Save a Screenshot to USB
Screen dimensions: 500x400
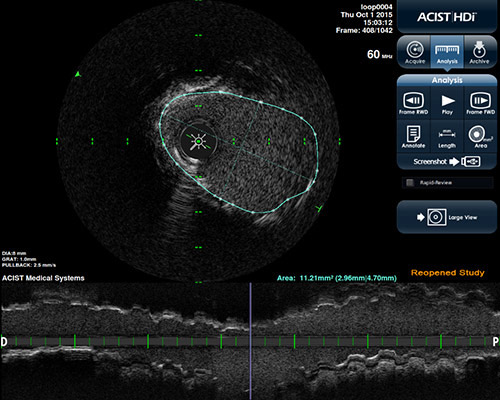[447, 162]
